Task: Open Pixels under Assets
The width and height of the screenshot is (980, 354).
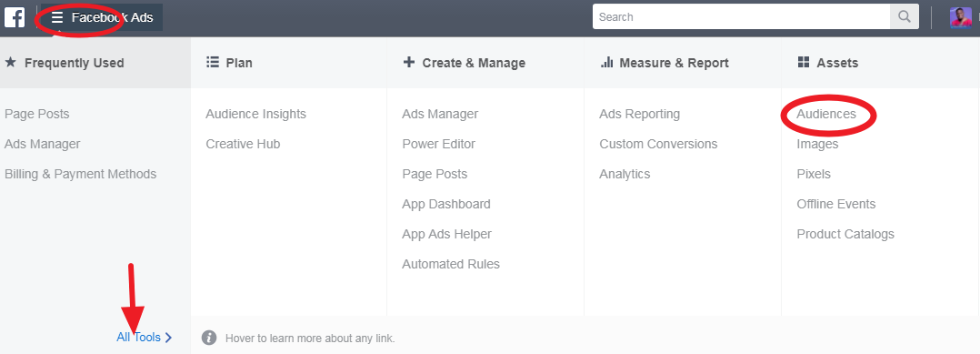Action: click(814, 174)
